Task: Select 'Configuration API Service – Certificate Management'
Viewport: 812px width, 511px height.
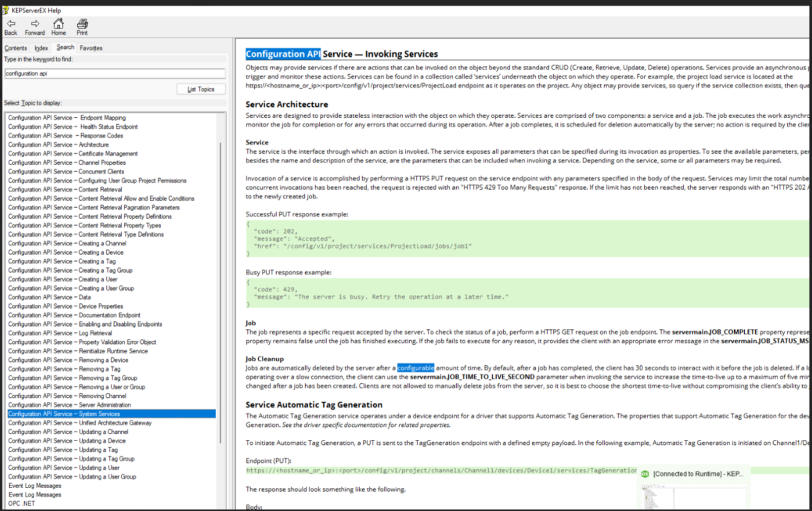Action: [x=73, y=153]
